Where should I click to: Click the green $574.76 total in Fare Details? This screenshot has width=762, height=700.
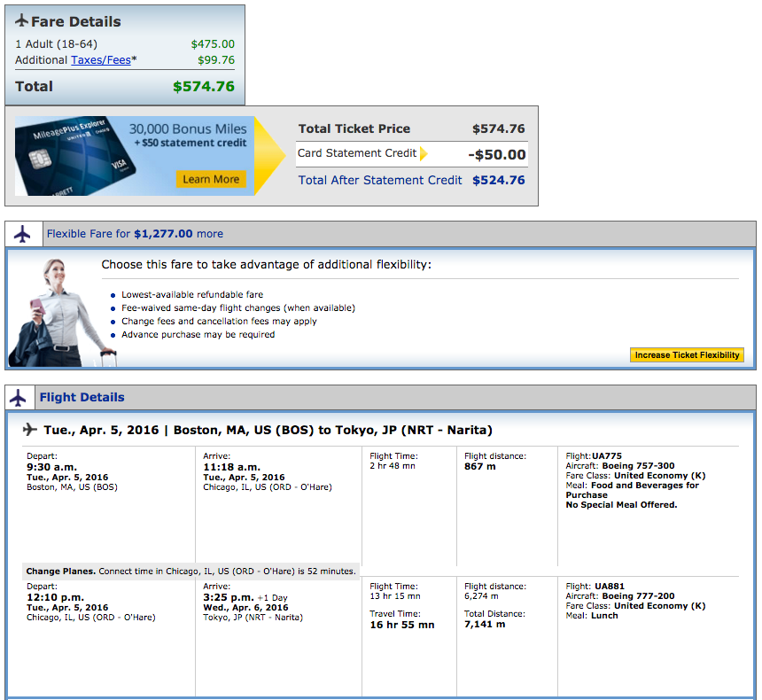click(203, 87)
